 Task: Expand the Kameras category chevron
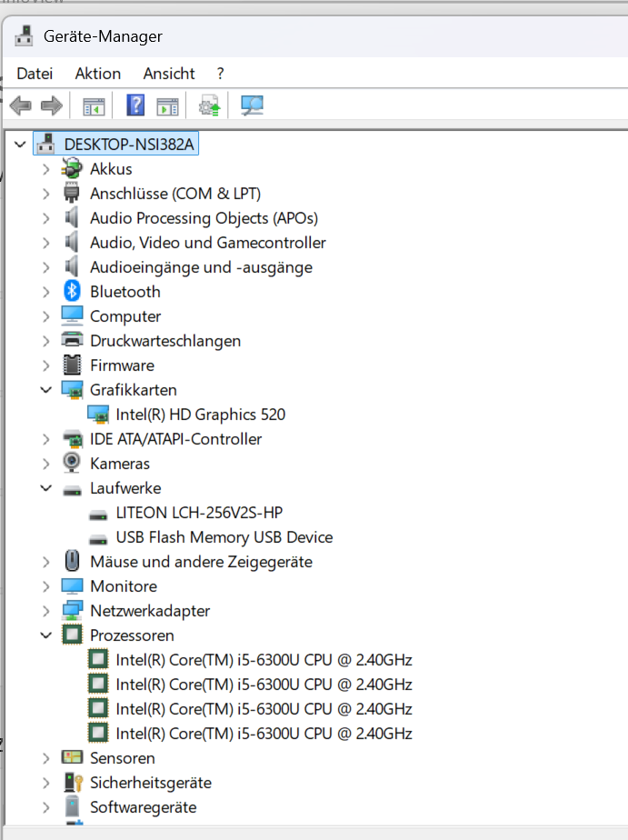tap(46, 464)
